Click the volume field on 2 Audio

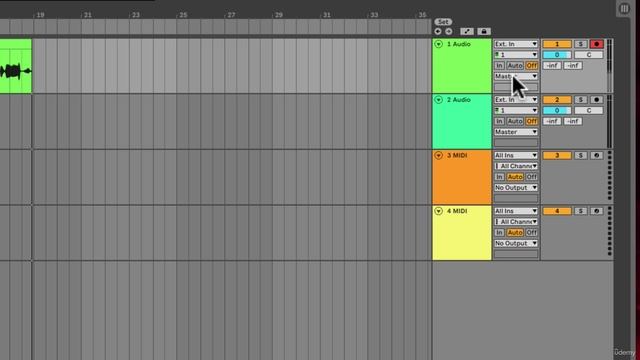[557, 110]
